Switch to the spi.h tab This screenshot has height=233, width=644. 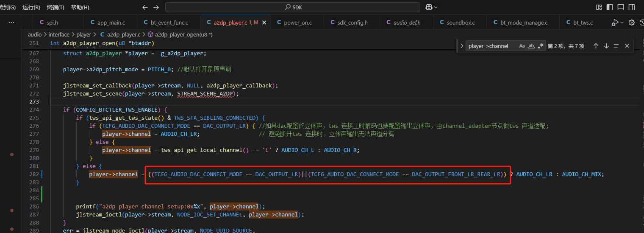[57, 22]
